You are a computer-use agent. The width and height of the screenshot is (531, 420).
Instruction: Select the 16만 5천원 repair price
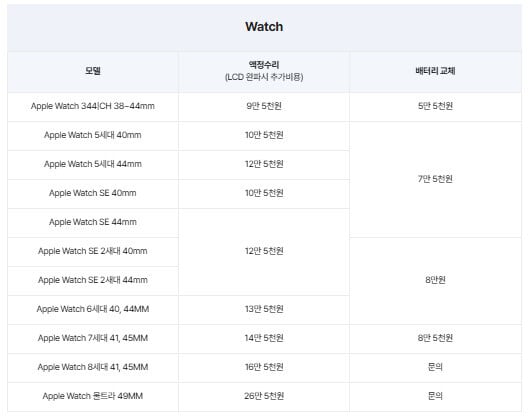(x=264, y=367)
